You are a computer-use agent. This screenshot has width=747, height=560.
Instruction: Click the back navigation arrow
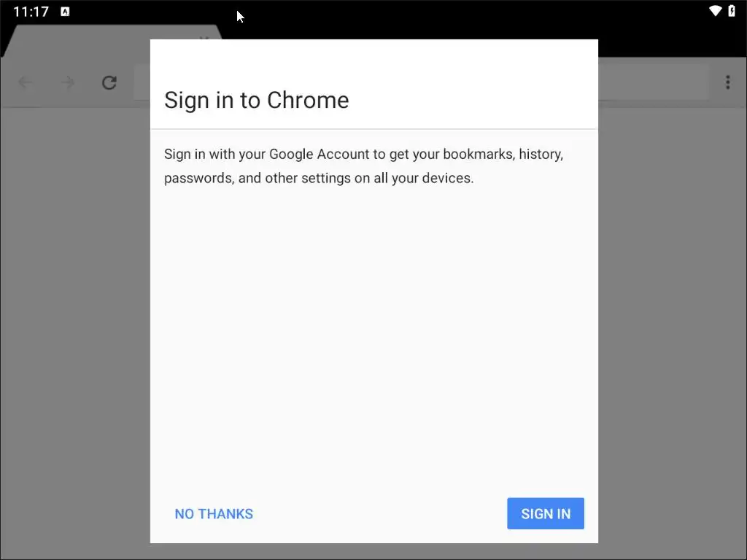click(26, 82)
